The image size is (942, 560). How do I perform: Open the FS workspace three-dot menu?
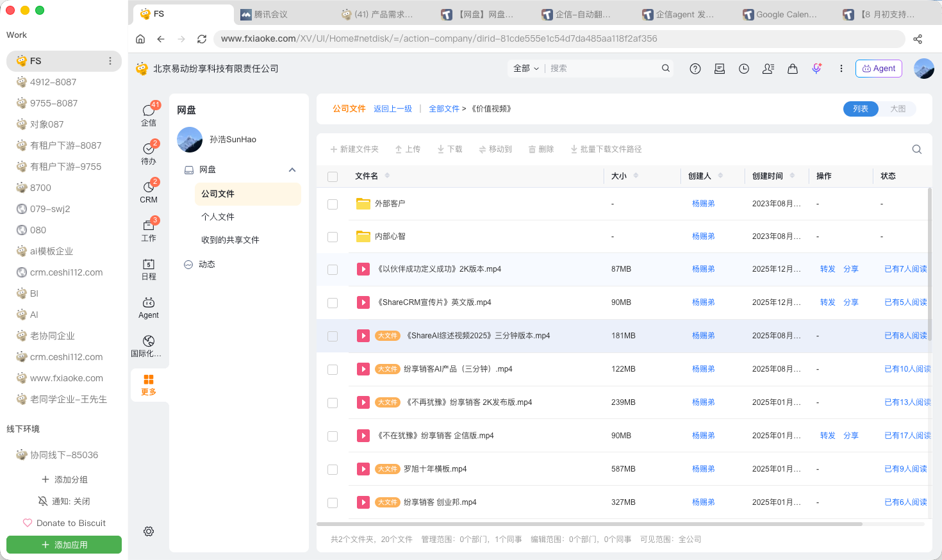coord(110,61)
